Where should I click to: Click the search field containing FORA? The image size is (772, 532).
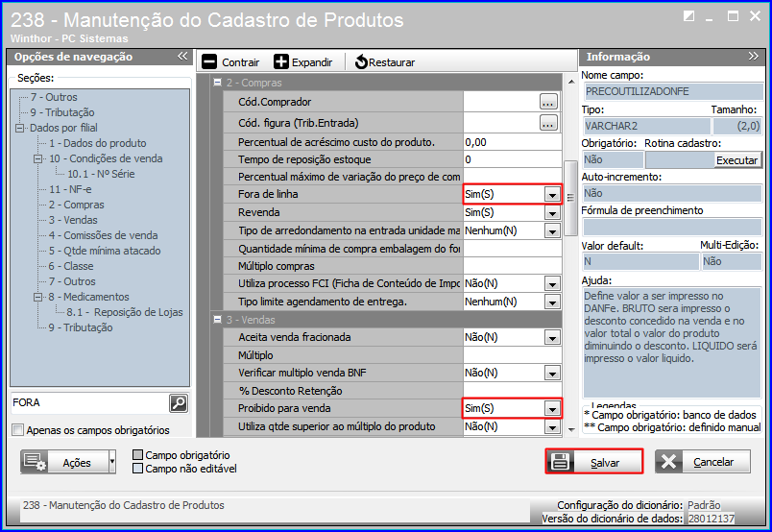click(x=89, y=403)
